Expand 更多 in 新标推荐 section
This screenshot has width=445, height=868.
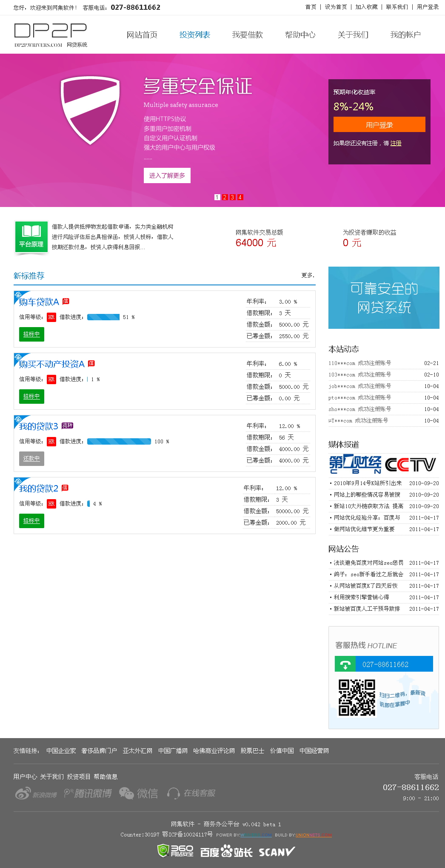click(x=308, y=275)
